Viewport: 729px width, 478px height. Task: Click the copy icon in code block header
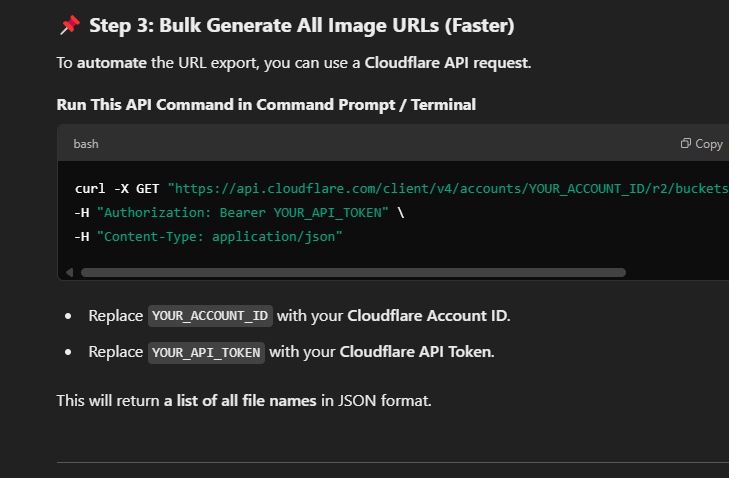(x=686, y=144)
